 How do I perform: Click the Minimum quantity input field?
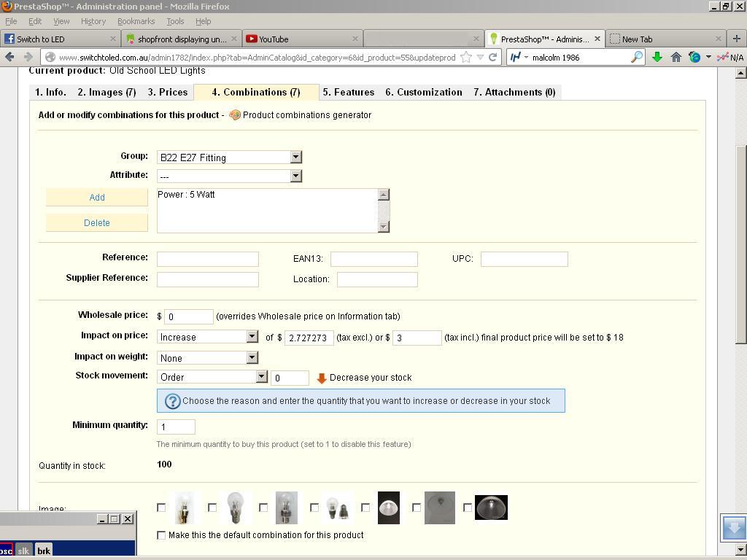tap(176, 427)
